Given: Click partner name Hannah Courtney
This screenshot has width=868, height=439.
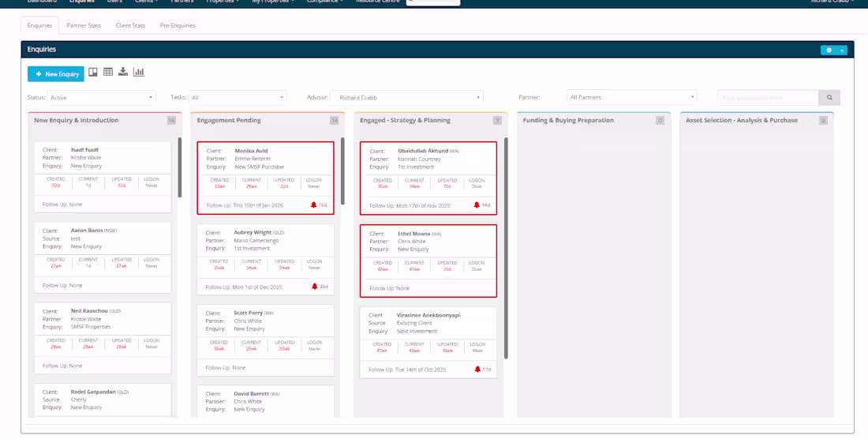Looking at the screenshot, I should tap(419, 159).
